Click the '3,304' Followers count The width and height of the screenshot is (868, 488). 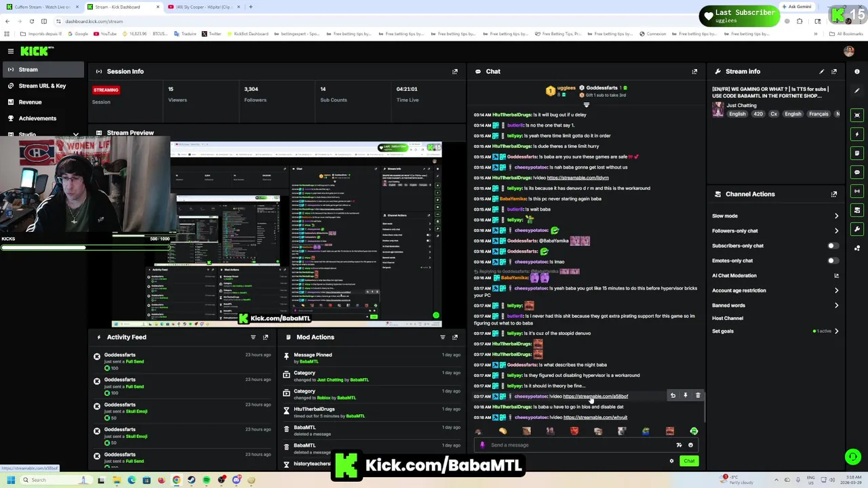[251, 89]
